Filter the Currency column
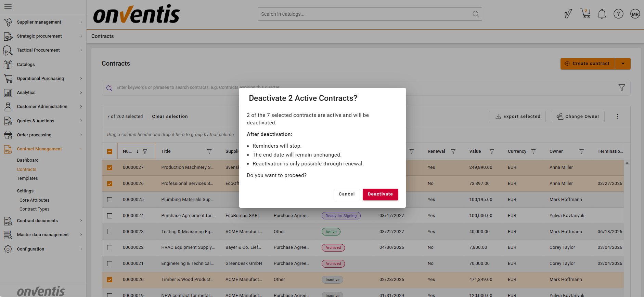Screen dimensions: 644x297 [x=533, y=151]
